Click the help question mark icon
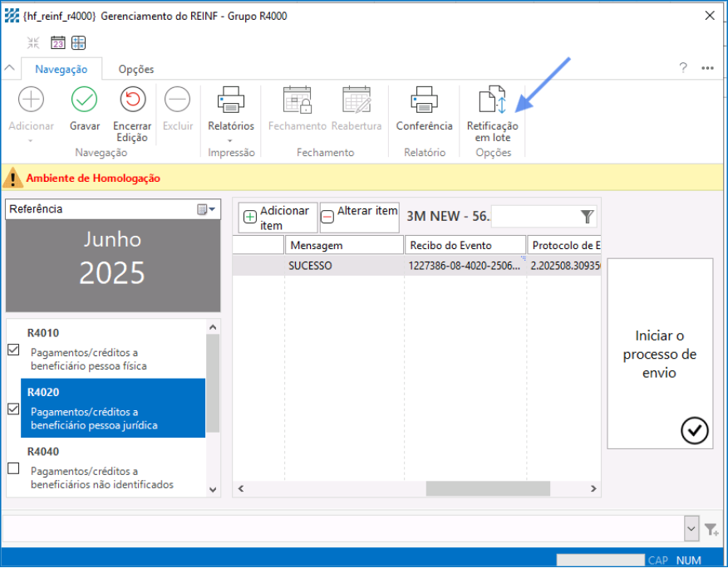The width and height of the screenshot is (728, 568). pyautogui.click(x=683, y=68)
